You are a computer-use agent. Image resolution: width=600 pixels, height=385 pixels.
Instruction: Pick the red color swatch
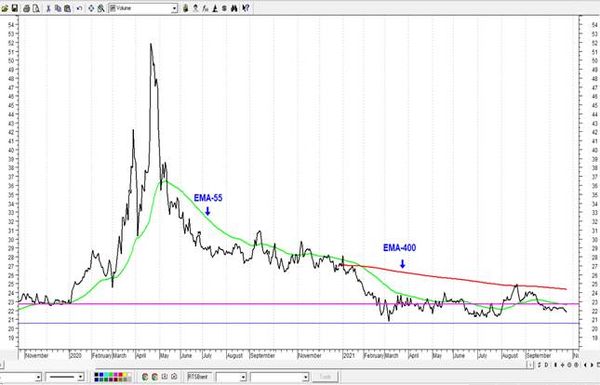[121, 374]
